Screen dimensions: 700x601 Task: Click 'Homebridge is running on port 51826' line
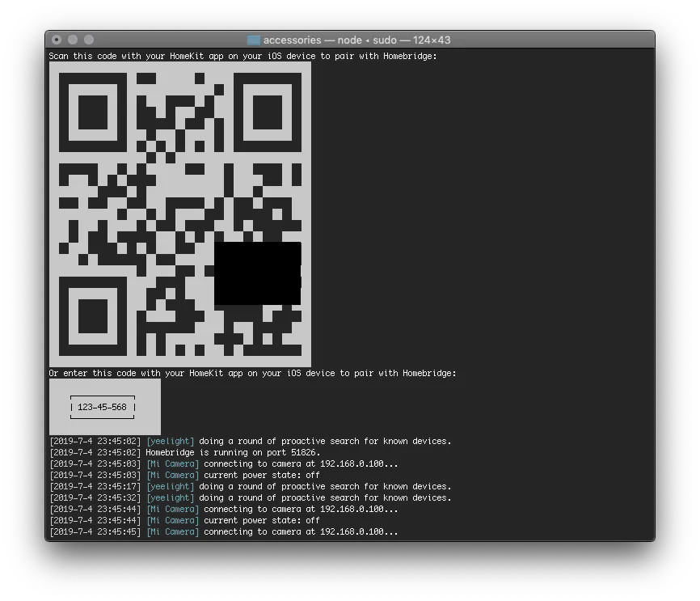pos(233,452)
